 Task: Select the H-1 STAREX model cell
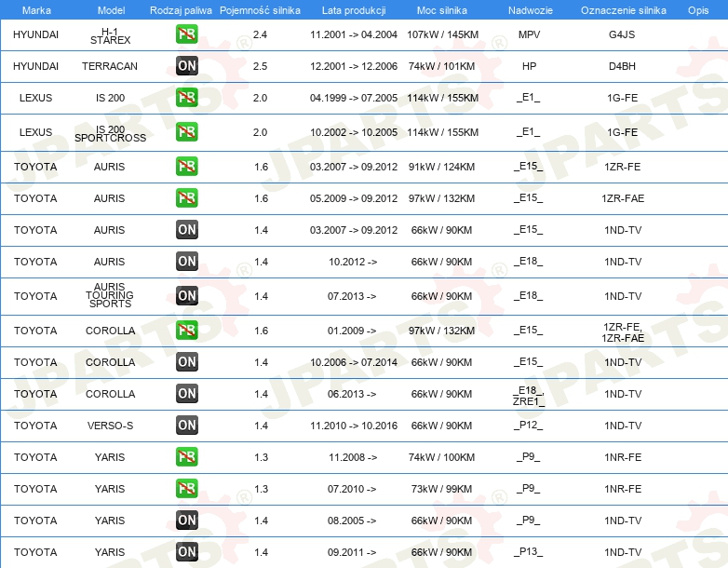click(110, 35)
